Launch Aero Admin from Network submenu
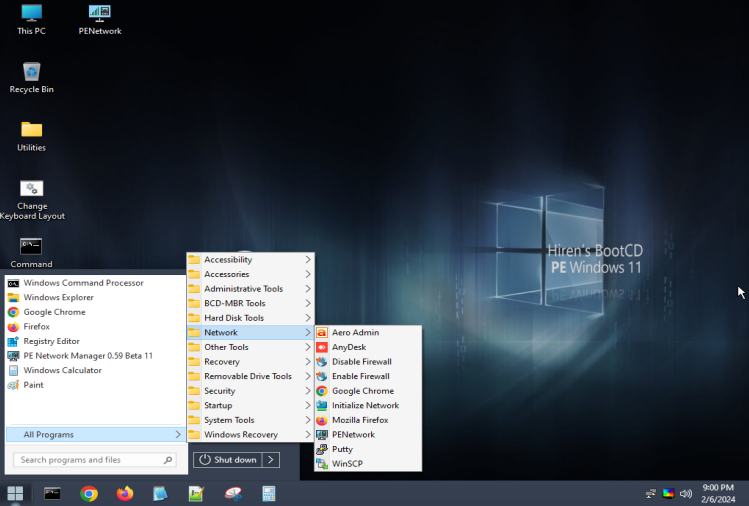This screenshot has height=506, width=749. (x=368, y=333)
